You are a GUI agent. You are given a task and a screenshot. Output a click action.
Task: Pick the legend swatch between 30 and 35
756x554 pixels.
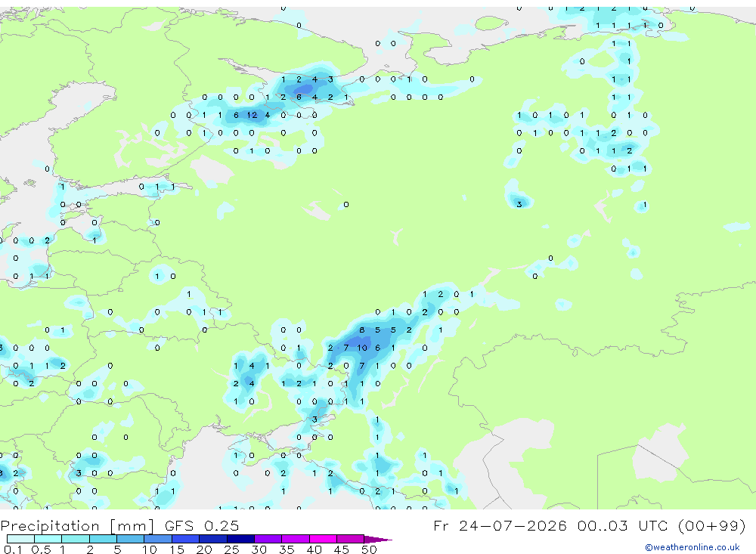268,539
